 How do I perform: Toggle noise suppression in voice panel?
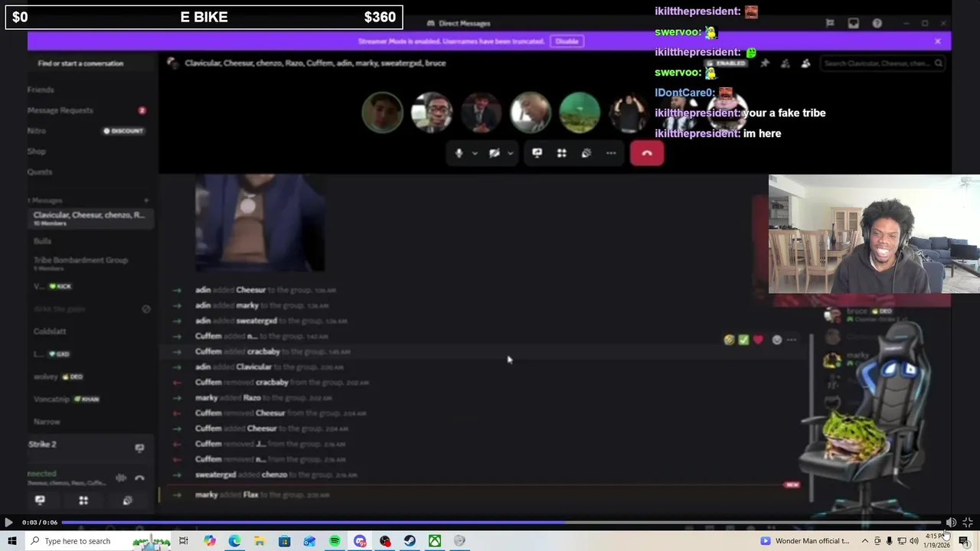tap(121, 478)
